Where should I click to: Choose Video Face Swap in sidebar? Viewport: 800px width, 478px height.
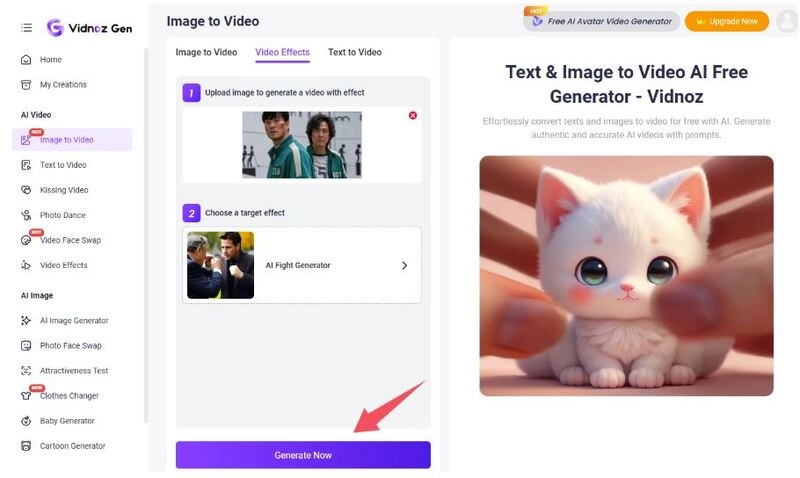(x=70, y=240)
